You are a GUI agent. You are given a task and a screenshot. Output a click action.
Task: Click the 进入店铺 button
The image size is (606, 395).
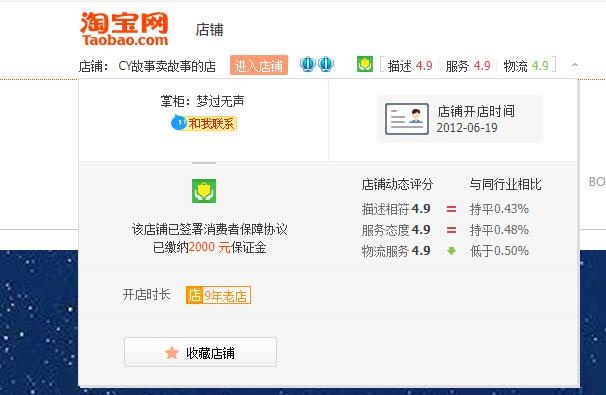point(259,65)
